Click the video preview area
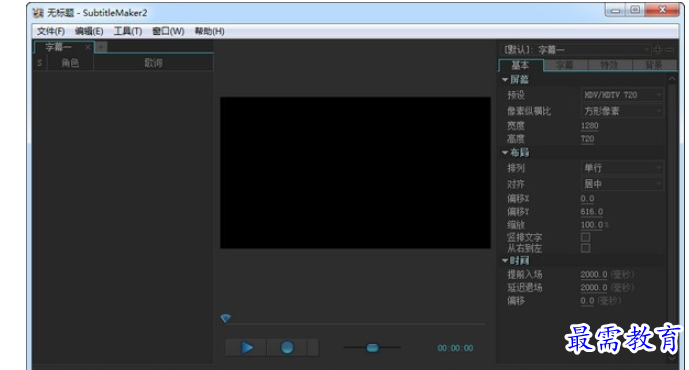This screenshot has width=689, height=370. coord(355,173)
